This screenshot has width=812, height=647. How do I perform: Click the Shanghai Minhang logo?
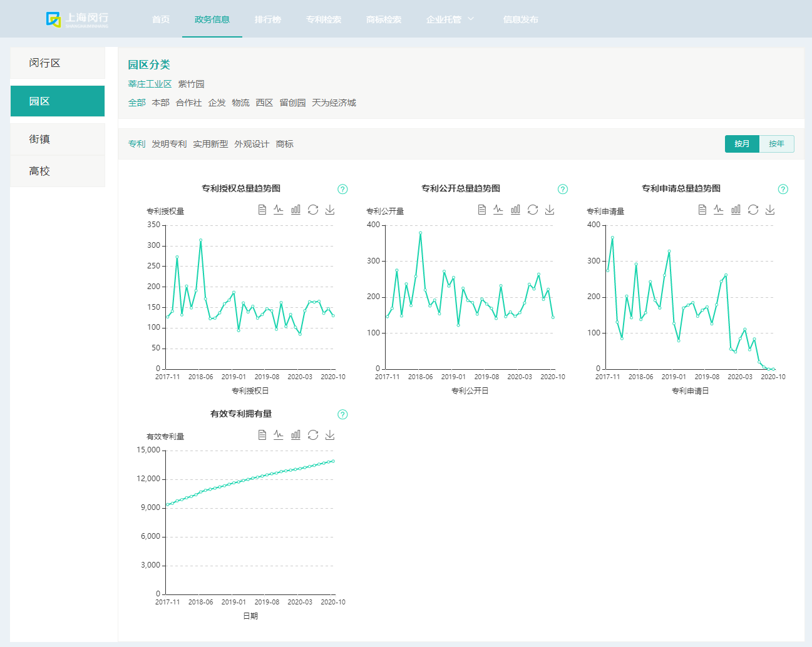tap(78, 19)
